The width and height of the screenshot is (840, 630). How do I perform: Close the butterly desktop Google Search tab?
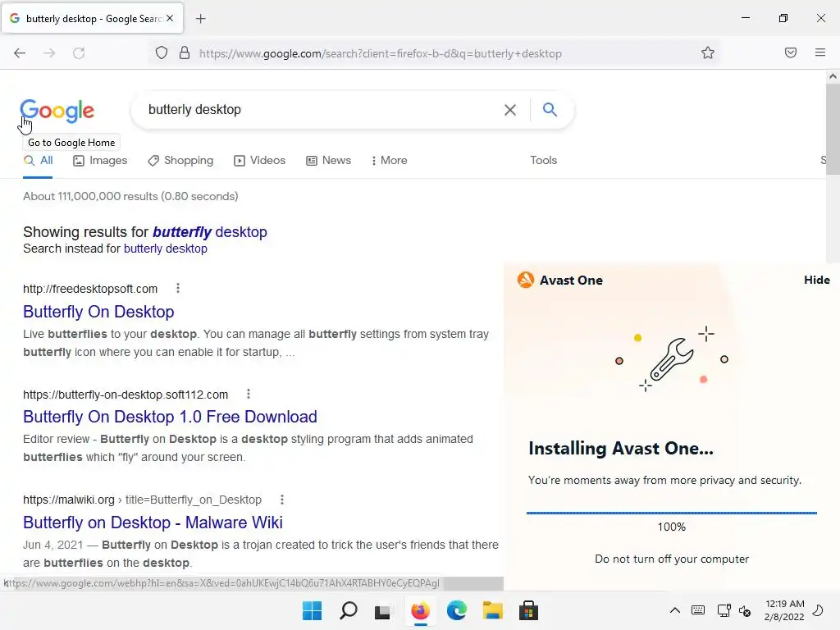170,18
